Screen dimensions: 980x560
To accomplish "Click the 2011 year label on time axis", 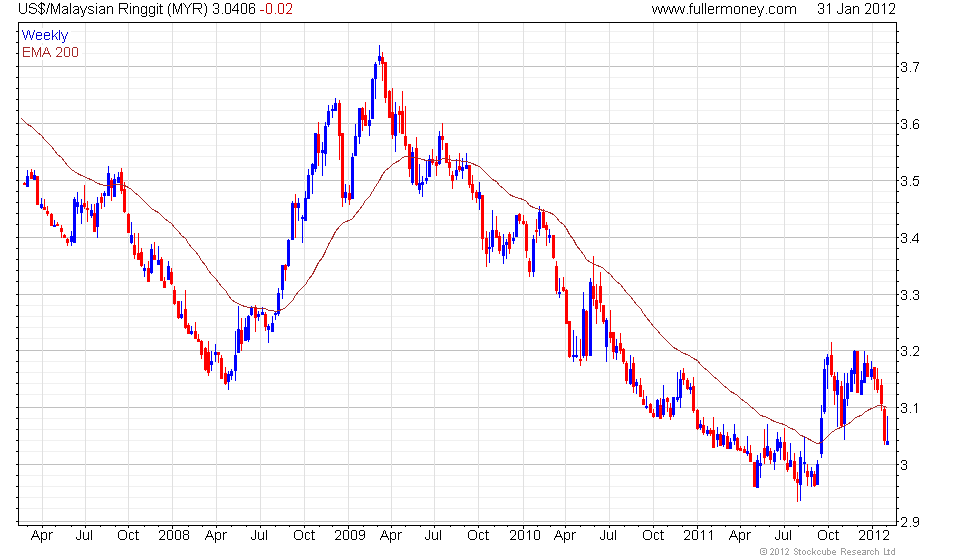I will point(699,536).
